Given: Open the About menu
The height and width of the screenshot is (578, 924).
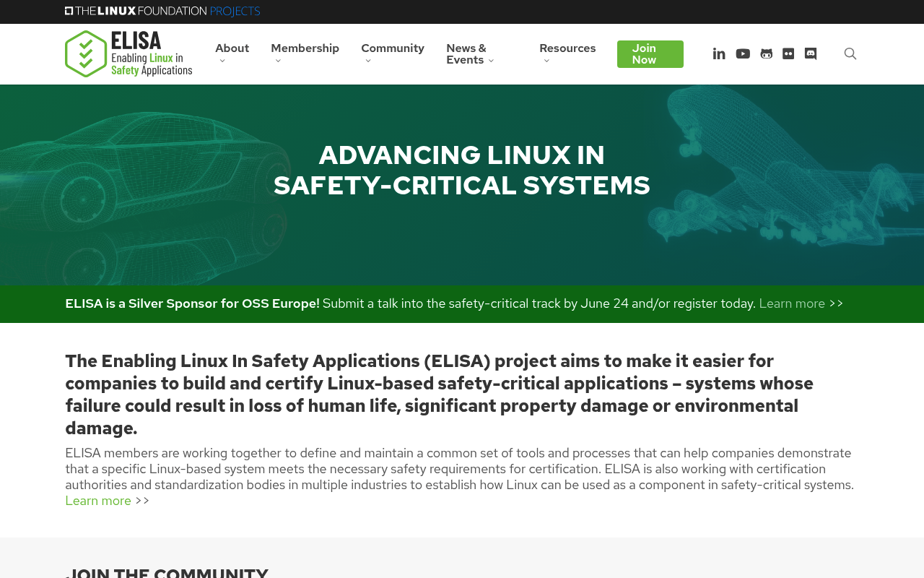Looking at the screenshot, I should click(x=232, y=53).
